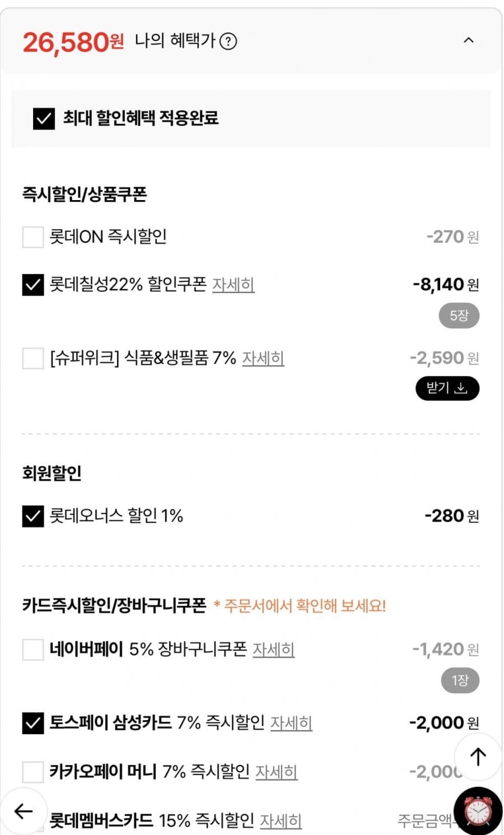Tick the 카카오페이 머니 7% checkbox
This screenshot has width=504, height=835.
click(x=33, y=772)
